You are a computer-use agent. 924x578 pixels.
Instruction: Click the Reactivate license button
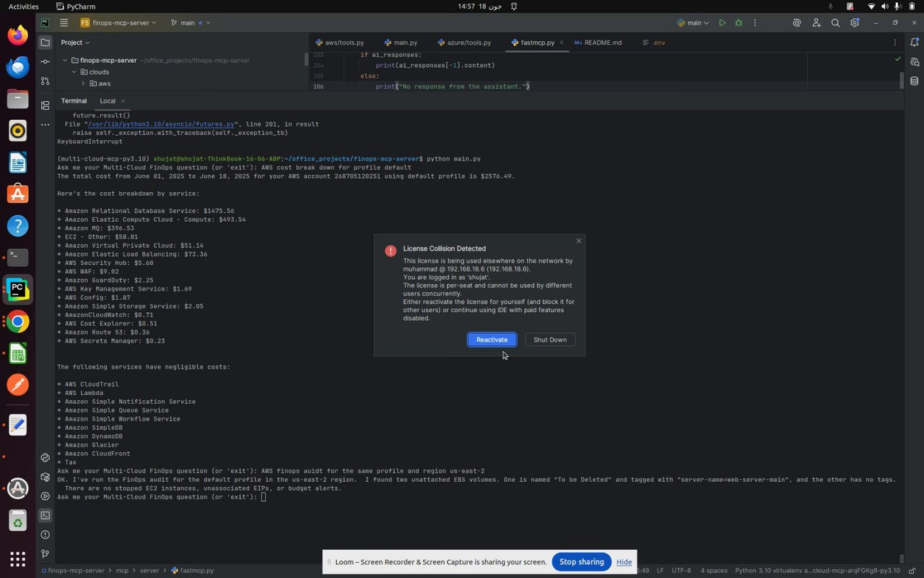click(x=492, y=340)
